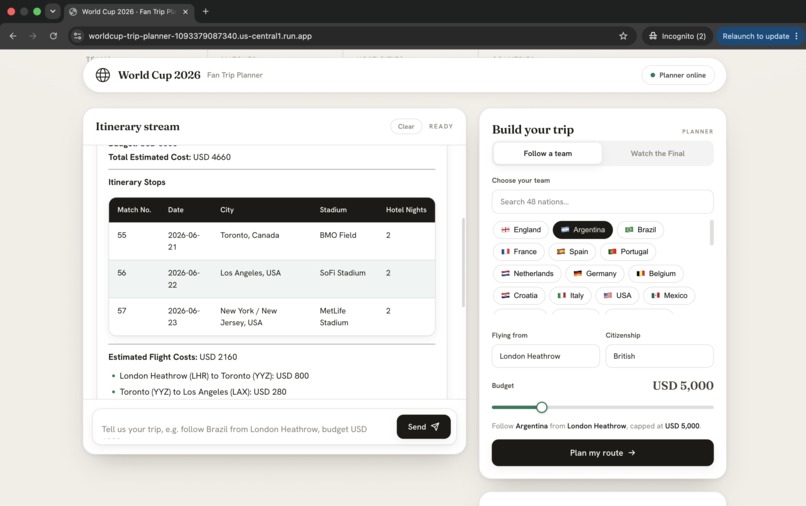Go back with the browser back arrow
The width and height of the screenshot is (806, 506).
[x=13, y=36]
